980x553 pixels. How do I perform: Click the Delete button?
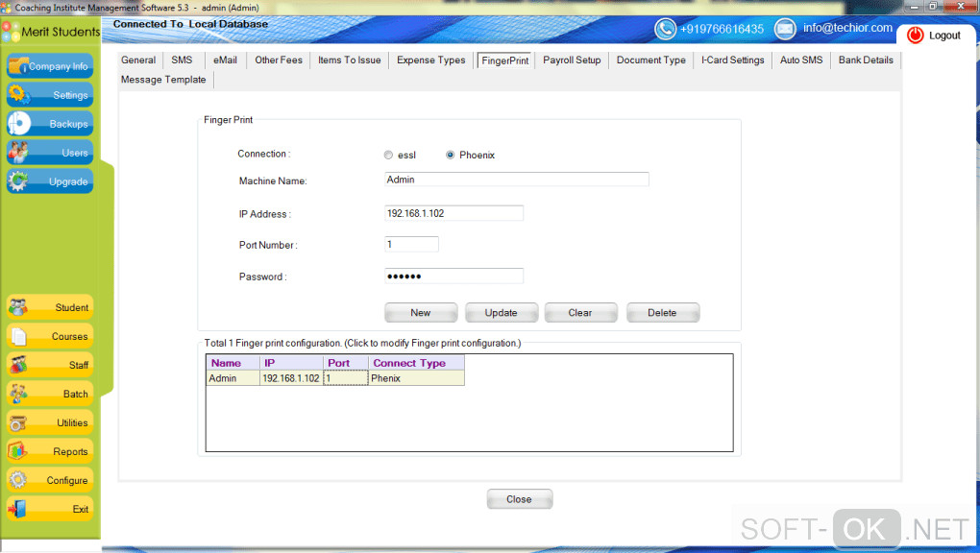coord(663,312)
